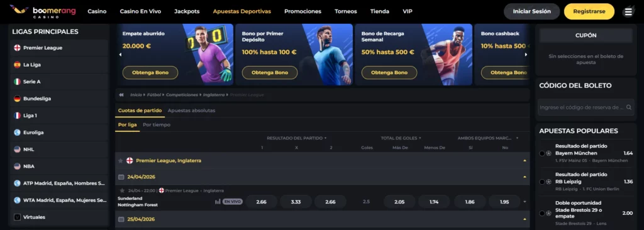This screenshot has width=644, height=230.
Task: Open Tienda in top navigation
Action: [x=380, y=11]
